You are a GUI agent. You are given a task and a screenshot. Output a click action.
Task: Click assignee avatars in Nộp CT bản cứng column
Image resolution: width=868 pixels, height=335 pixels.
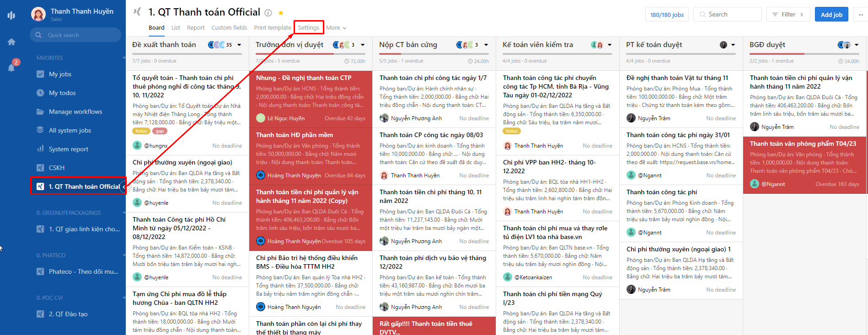pos(467,45)
